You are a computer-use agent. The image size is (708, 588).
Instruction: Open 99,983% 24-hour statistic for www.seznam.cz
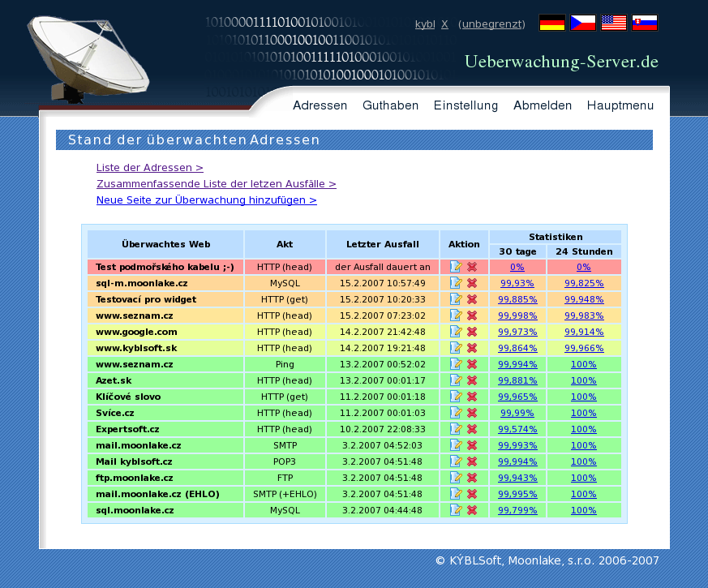(584, 315)
